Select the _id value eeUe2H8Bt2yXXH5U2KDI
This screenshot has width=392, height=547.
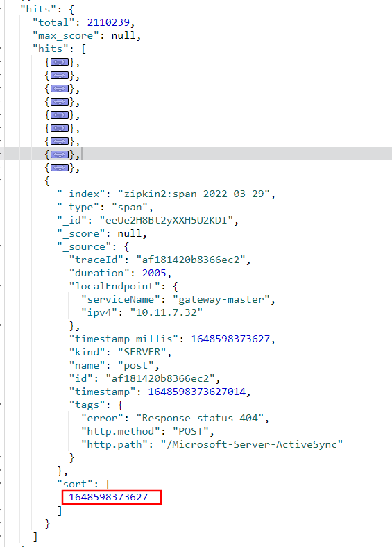(x=166, y=221)
